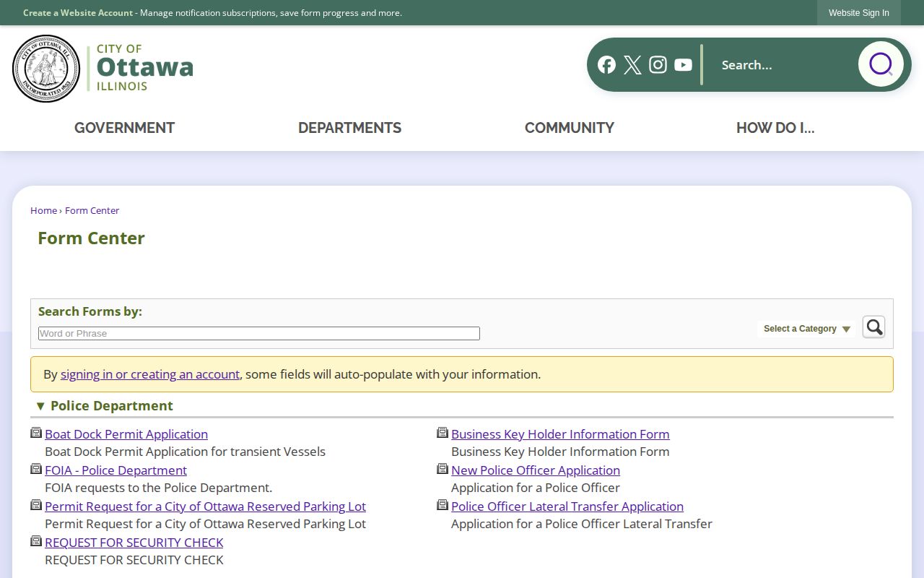Open Permit Request for Reserved Parking Lot form

205,506
